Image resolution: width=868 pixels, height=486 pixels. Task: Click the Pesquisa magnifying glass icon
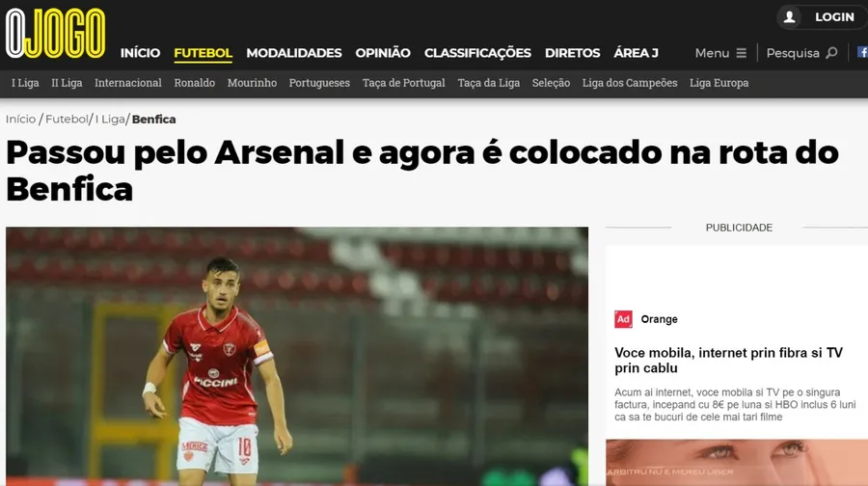pyautogui.click(x=831, y=53)
